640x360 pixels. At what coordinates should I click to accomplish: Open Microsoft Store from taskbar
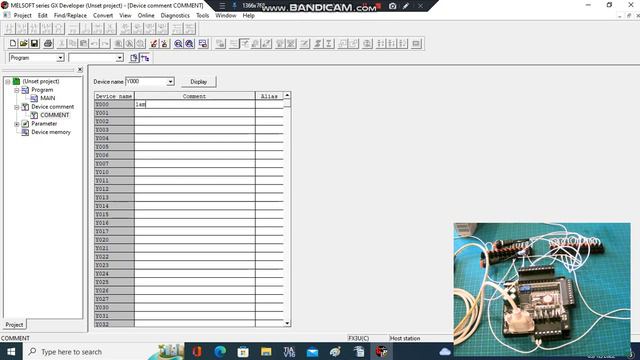click(243, 351)
